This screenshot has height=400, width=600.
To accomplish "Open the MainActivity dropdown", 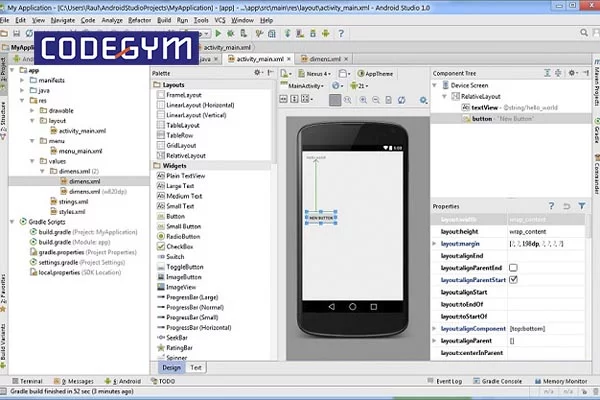I will pyautogui.click(x=302, y=86).
